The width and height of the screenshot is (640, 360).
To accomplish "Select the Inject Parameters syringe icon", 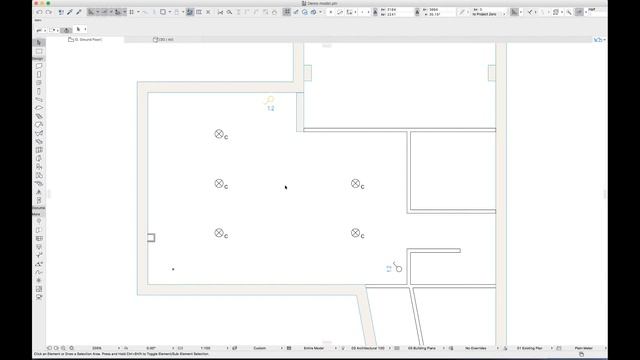I will [79, 12].
